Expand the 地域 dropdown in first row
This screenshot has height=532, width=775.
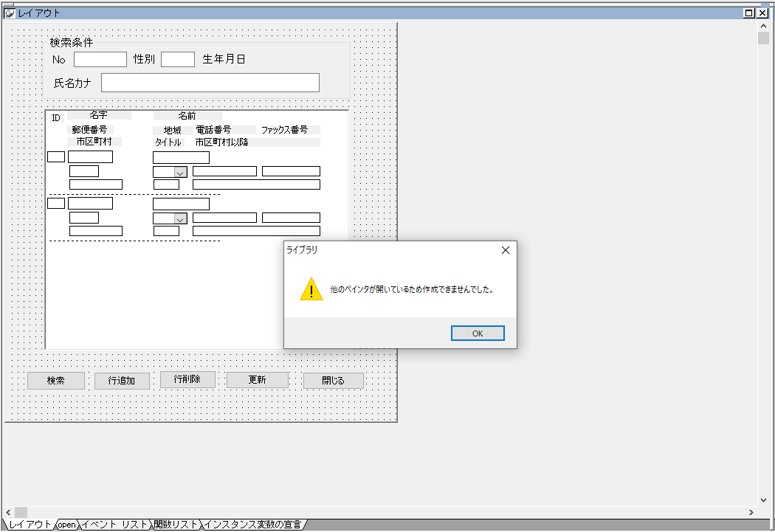point(179,172)
